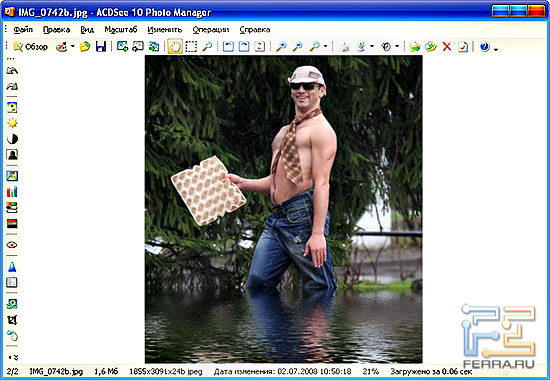The width and height of the screenshot is (550, 380).
Task: Expand the dropdown next to circular slashed icon
Action: (x=397, y=47)
